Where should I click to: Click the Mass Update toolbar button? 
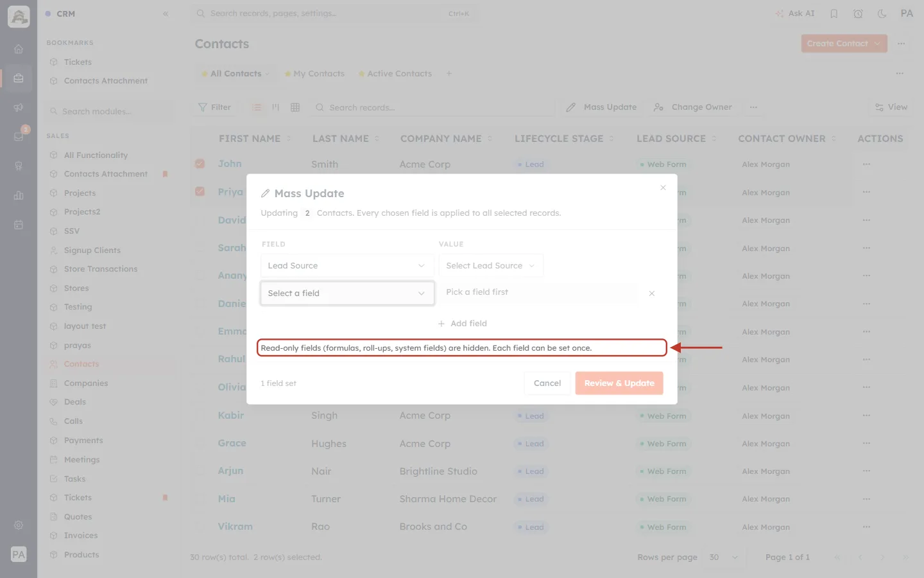point(601,107)
